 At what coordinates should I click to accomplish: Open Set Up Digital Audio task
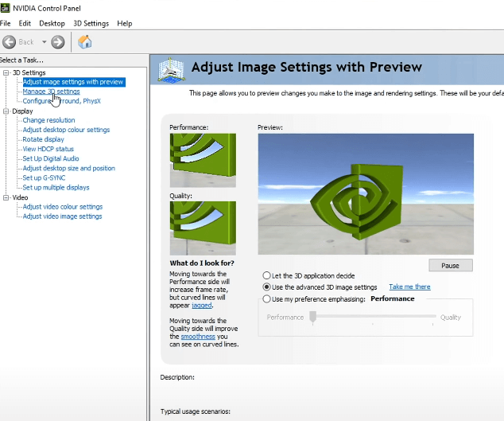51,158
